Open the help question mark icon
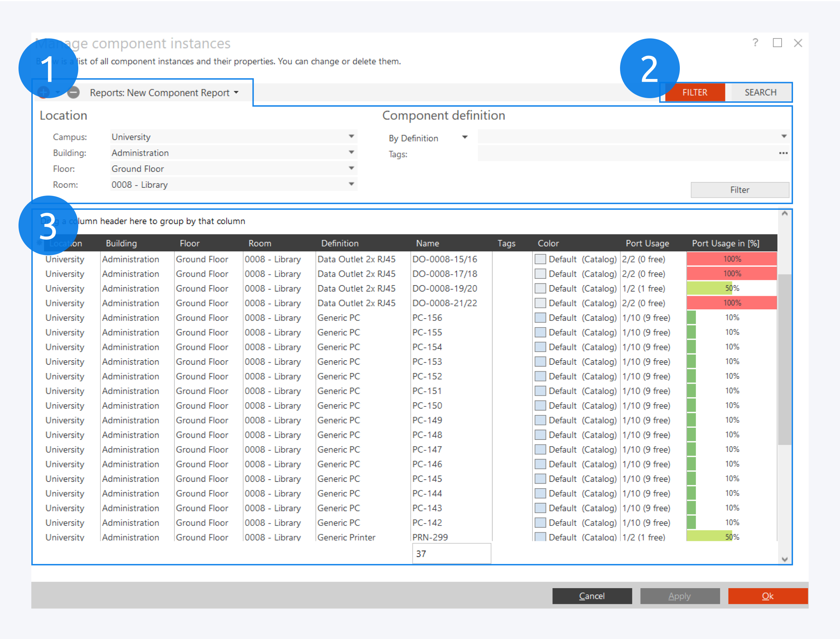 [755, 43]
